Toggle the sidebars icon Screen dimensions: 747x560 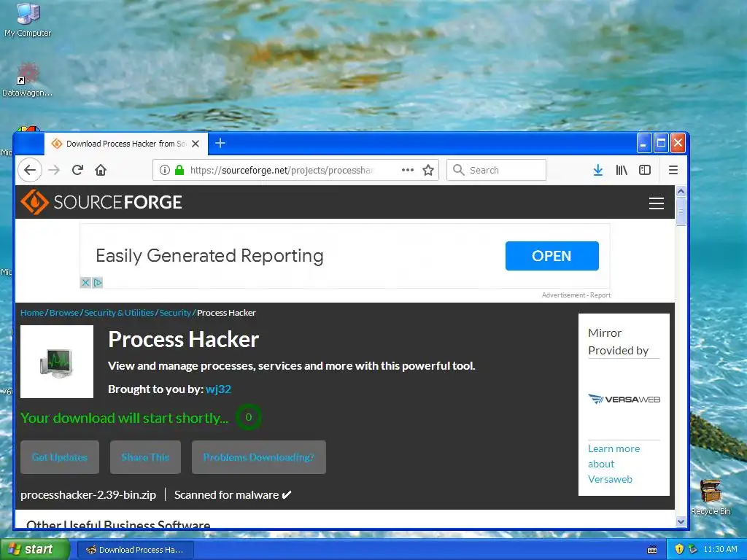point(645,170)
